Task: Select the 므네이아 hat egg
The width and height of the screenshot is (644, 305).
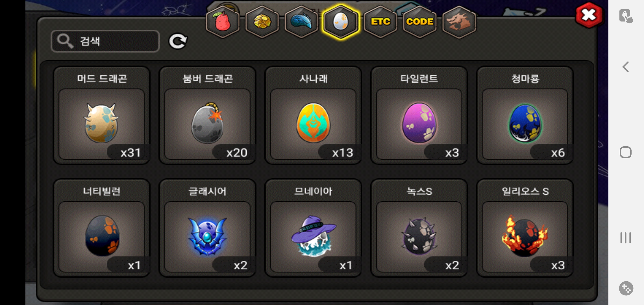Action: [313, 228]
